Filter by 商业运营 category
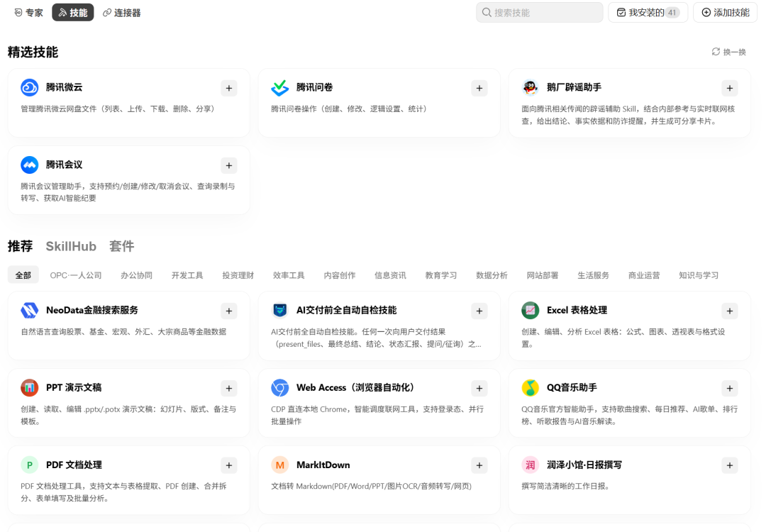The image size is (766, 532). [x=644, y=275]
